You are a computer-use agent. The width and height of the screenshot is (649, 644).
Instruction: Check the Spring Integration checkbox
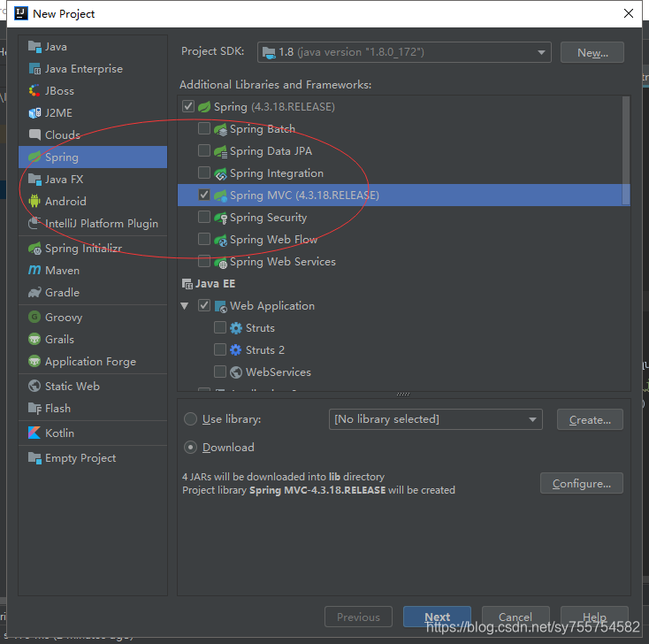[x=204, y=172]
